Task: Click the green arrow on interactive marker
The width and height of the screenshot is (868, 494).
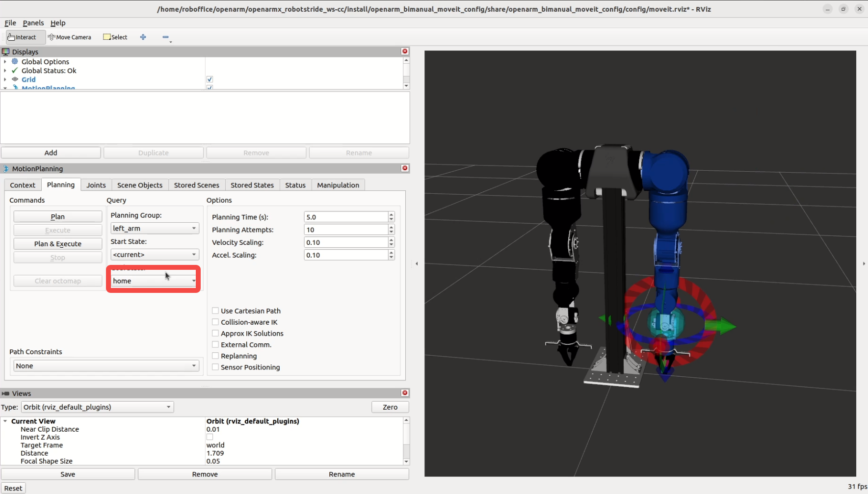Action: pos(722,326)
